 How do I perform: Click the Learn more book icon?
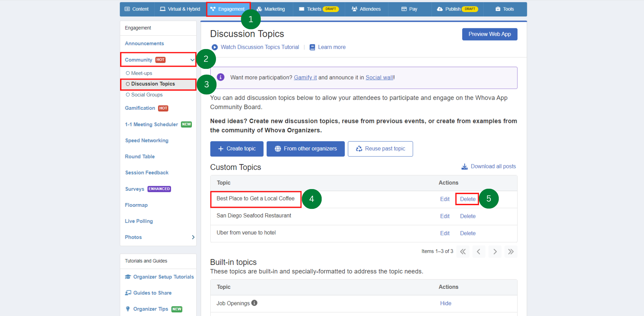pyautogui.click(x=312, y=47)
